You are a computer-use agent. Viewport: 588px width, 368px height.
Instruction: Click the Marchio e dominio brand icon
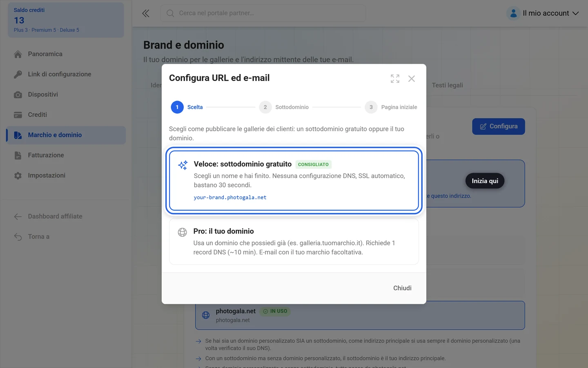point(18,135)
